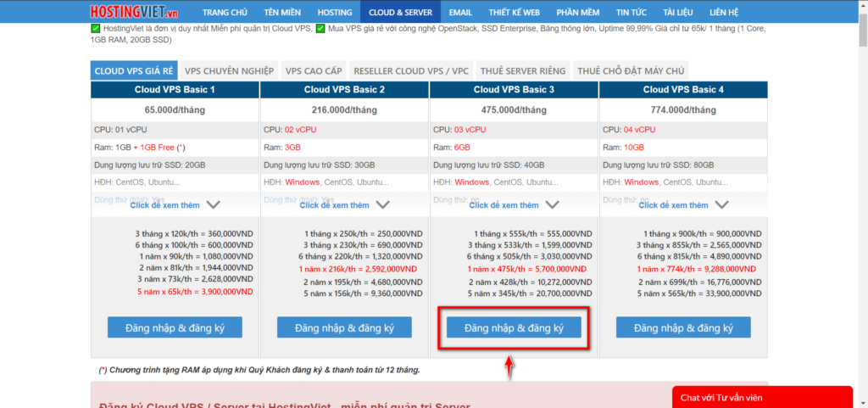Click 'Dung lượng lưu trữ SSD: 80GB' row
Viewport: 868px width, 408px height.
pos(684,165)
